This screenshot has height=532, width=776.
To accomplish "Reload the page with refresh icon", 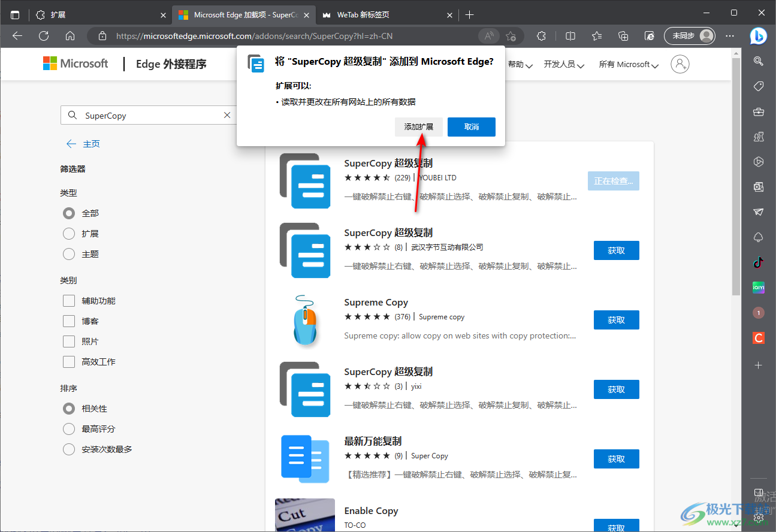I will click(x=44, y=36).
